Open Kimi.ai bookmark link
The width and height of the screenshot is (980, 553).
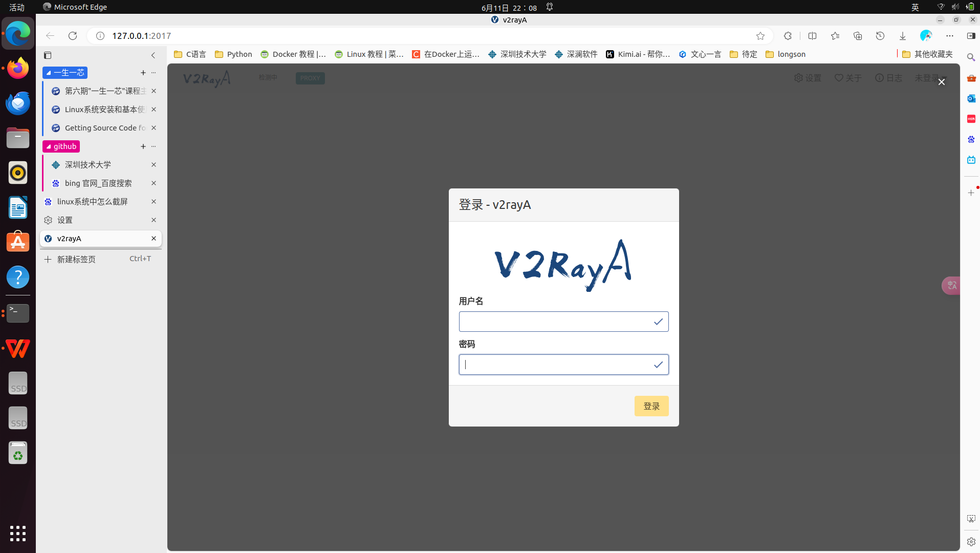tap(638, 54)
